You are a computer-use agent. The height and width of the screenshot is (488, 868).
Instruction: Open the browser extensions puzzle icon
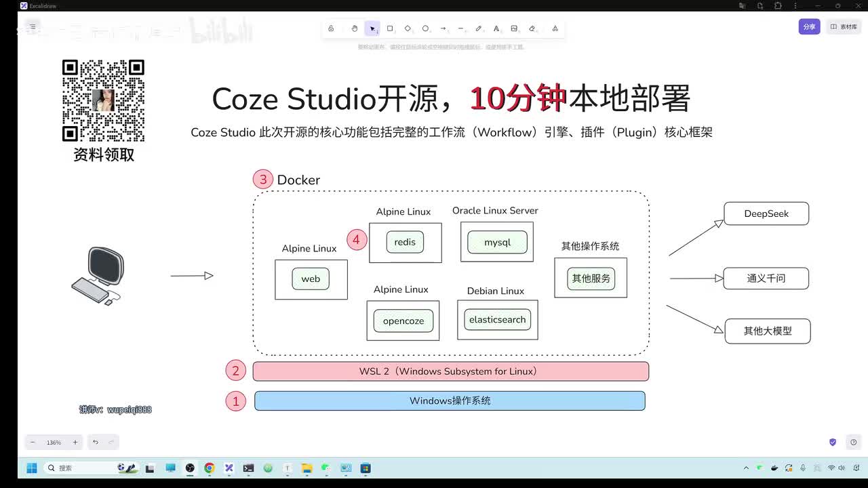[x=778, y=5]
